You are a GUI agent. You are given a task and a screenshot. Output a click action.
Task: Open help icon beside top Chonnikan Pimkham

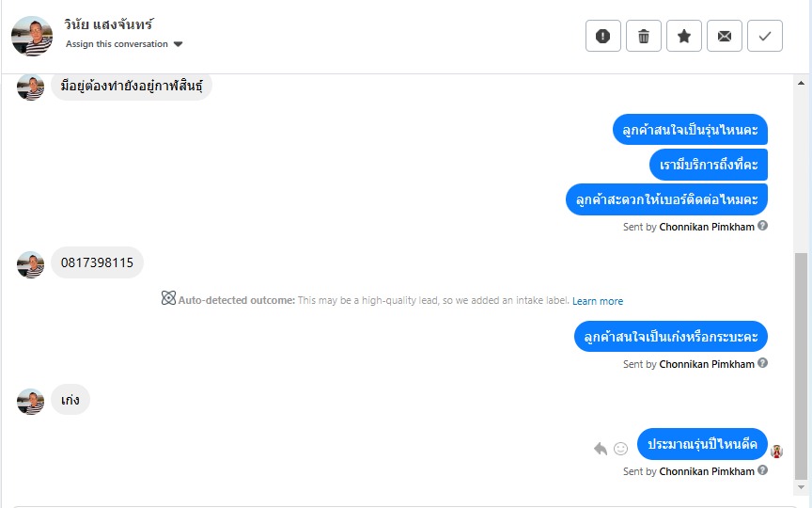762,226
